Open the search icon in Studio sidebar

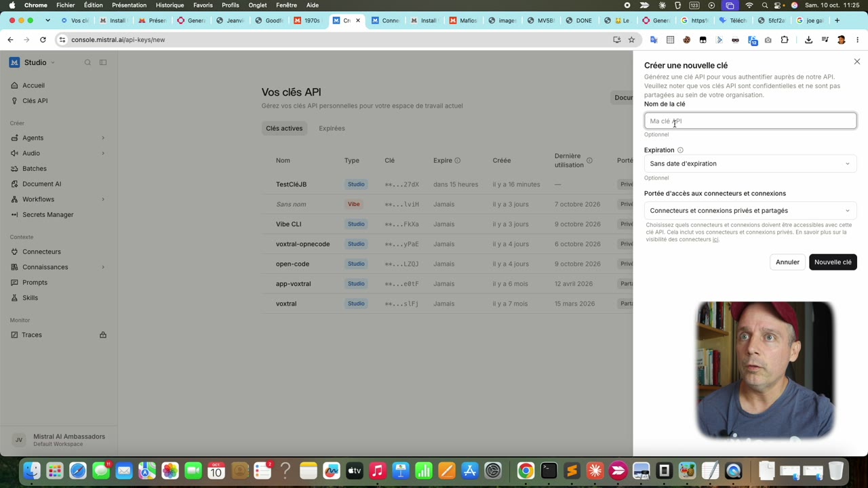87,62
